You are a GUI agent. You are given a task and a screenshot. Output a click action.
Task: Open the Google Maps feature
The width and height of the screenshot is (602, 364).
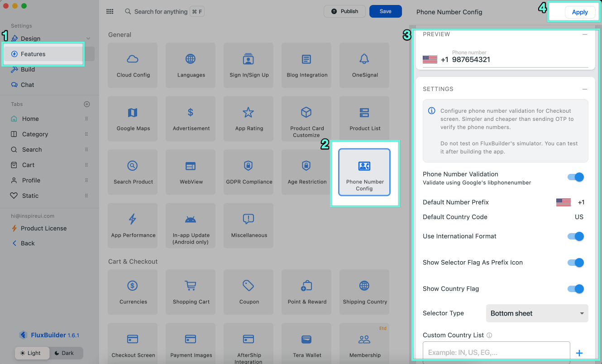pos(133,119)
